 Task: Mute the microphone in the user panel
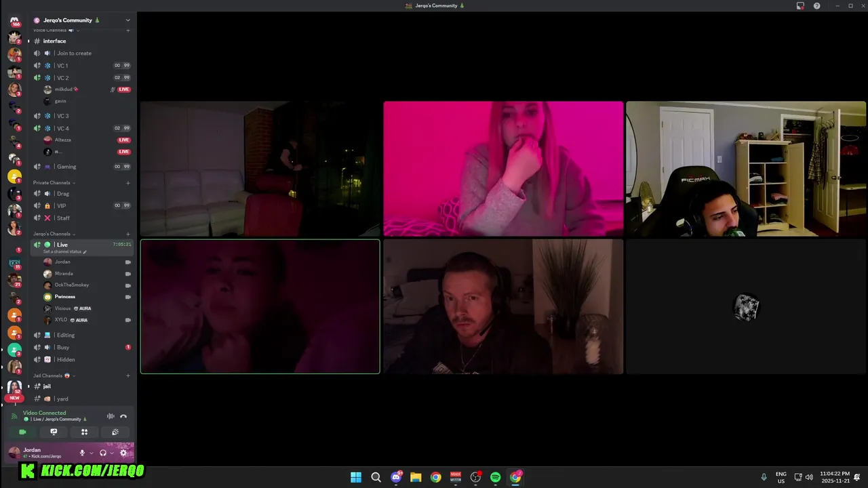(82, 453)
